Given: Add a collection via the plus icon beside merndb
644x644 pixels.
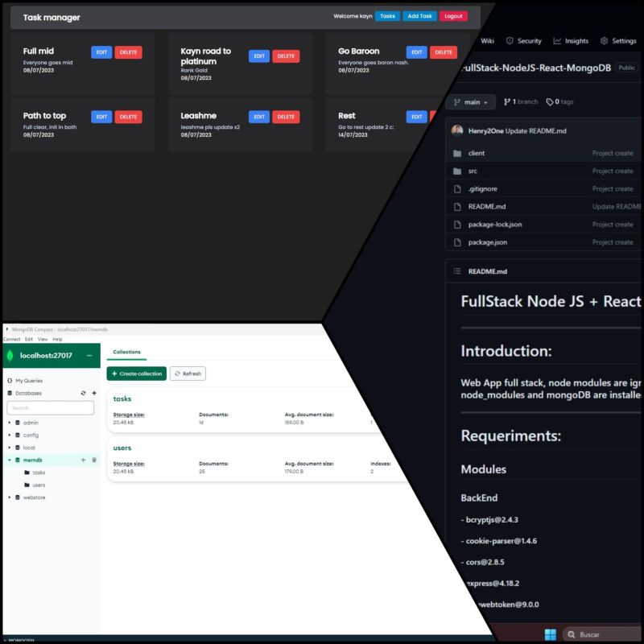Looking at the screenshot, I should [x=84, y=460].
